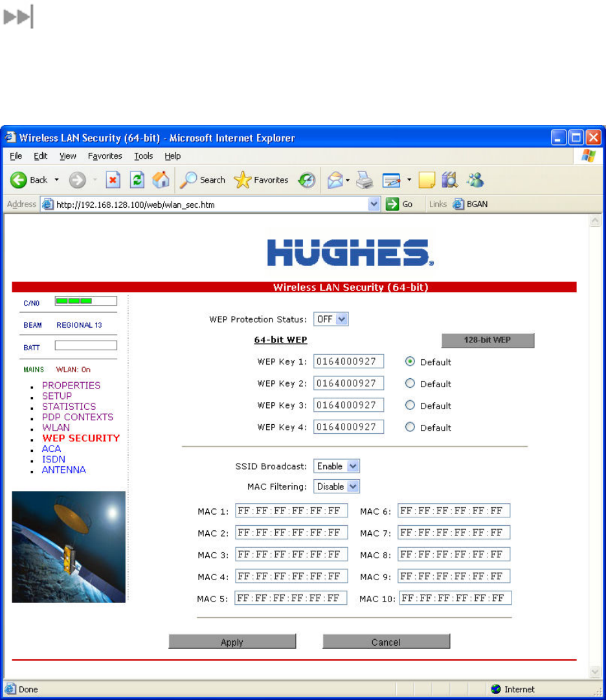Open BGAN link in Links bar

point(470,204)
